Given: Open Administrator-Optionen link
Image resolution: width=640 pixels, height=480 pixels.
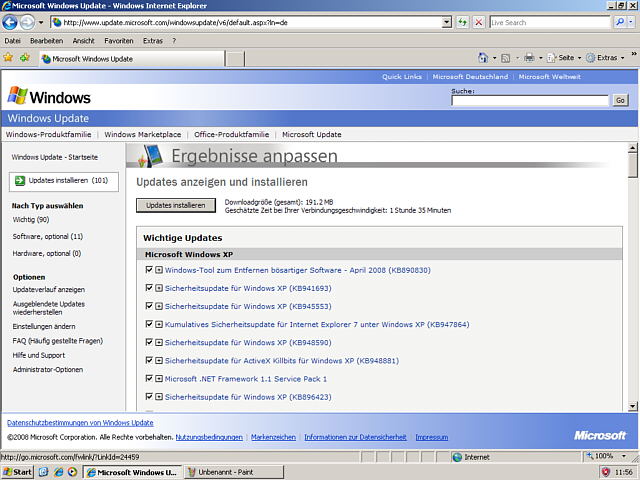Looking at the screenshot, I should (x=48, y=369).
